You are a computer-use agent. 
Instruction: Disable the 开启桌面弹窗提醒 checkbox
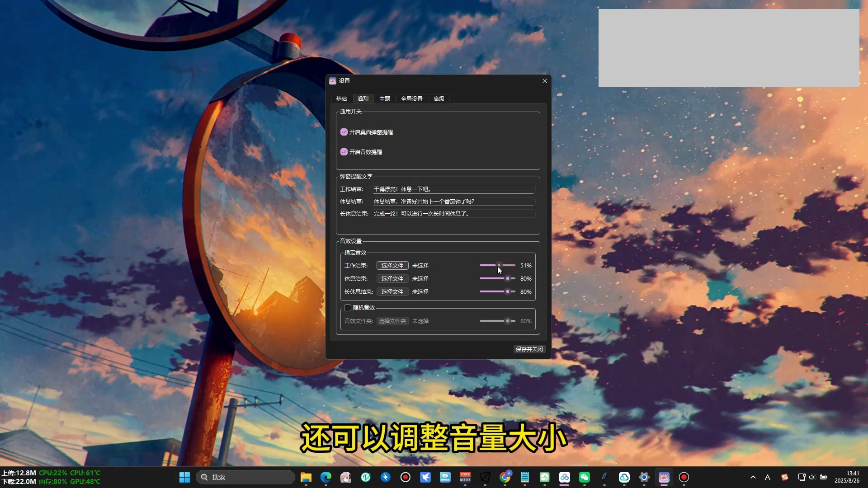pyautogui.click(x=344, y=132)
